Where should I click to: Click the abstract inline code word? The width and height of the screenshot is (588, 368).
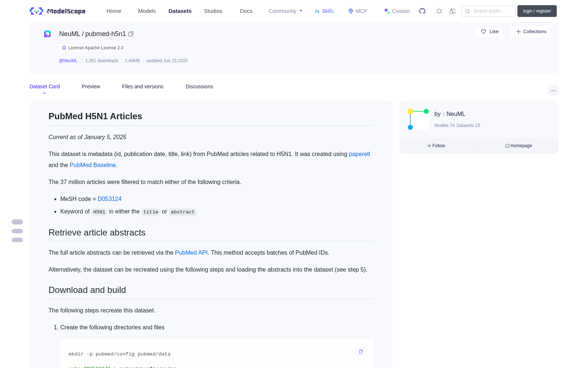point(183,212)
